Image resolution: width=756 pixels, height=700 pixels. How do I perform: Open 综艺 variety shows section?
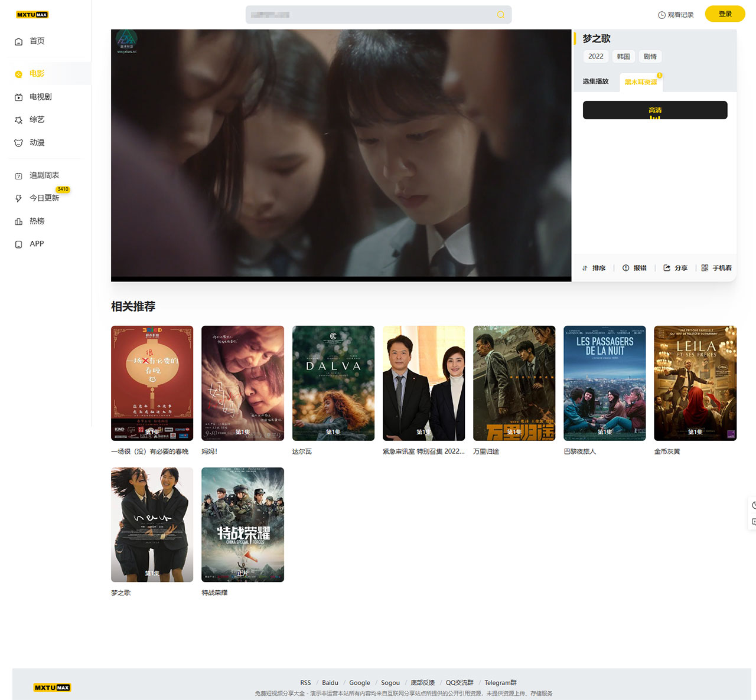pyautogui.click(x=37, y=120)
